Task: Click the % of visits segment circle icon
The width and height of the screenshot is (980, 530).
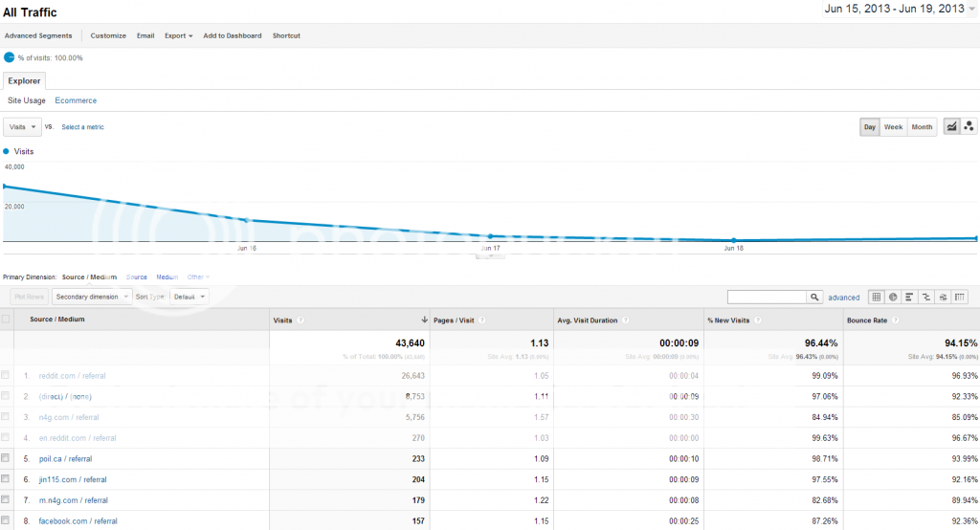Action: click(x=9, y=57)
